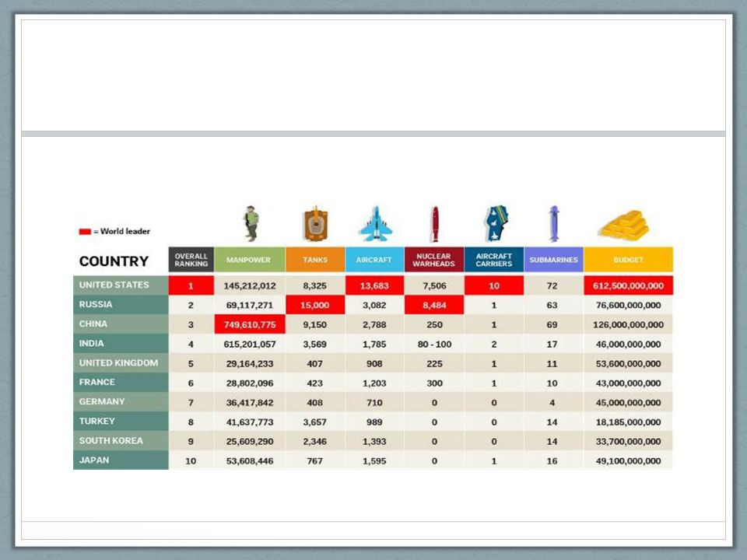Click Japan's overall ranking 10
This screenshot has height=560, width=747.
click(x=191, y=461)
